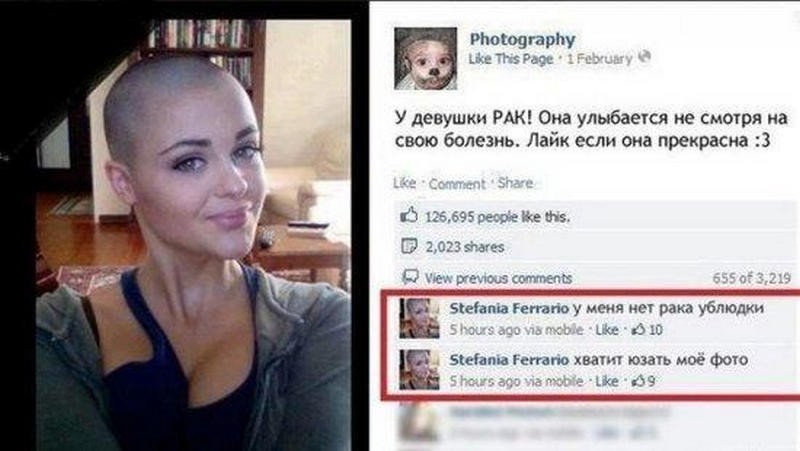Click the comment bubble icon

(410, 278)
